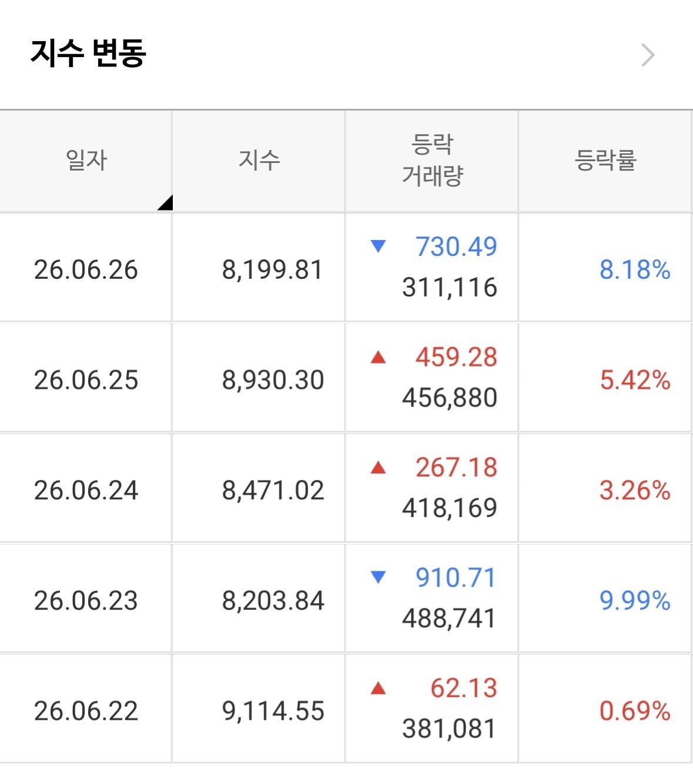This screenshot has height=784, width=693.
Task: Open the 지수 변동 detail chevron arrow
Action: (x=648, y=55)
